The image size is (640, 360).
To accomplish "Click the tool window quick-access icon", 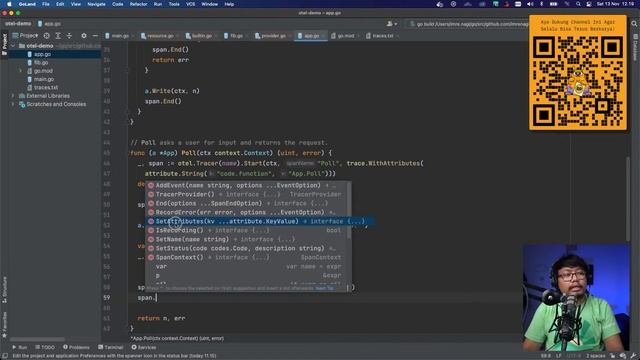I will [4, 356].
